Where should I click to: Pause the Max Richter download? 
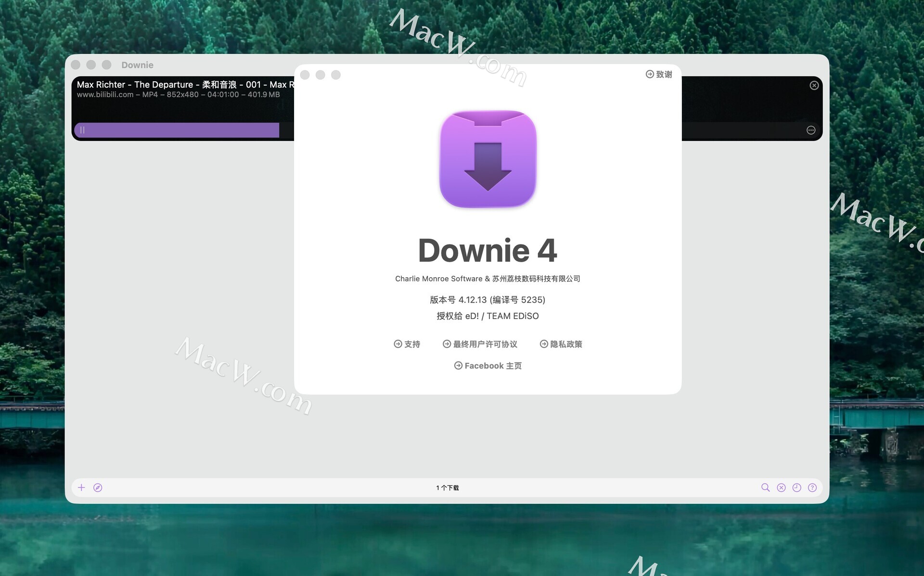[82, 130]
